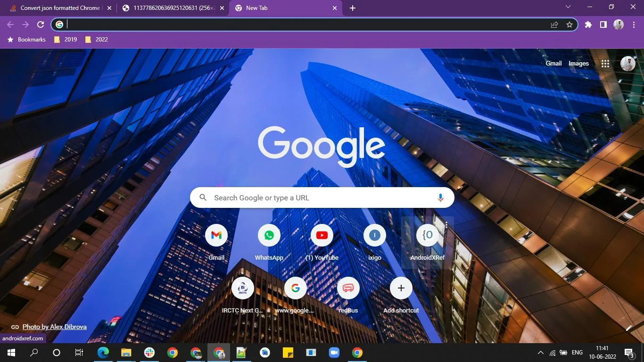Screen dimensions: 644x362
Task: Click the Photo by Alex Dibrova link
Action: pos(54,326)
